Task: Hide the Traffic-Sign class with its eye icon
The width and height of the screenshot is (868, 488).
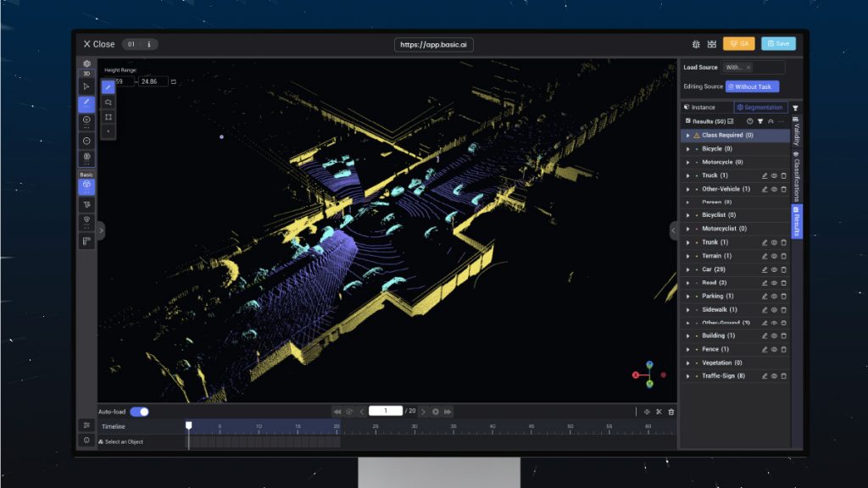Action: point(772,375)
